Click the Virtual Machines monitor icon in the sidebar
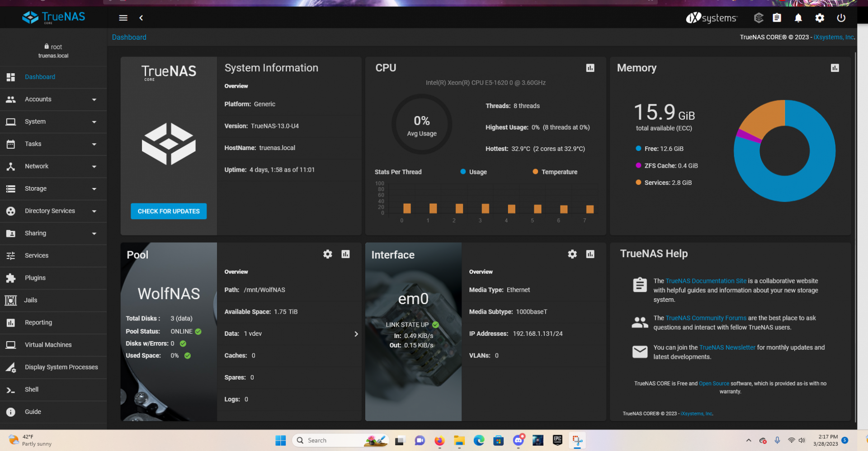 (11, 345)
